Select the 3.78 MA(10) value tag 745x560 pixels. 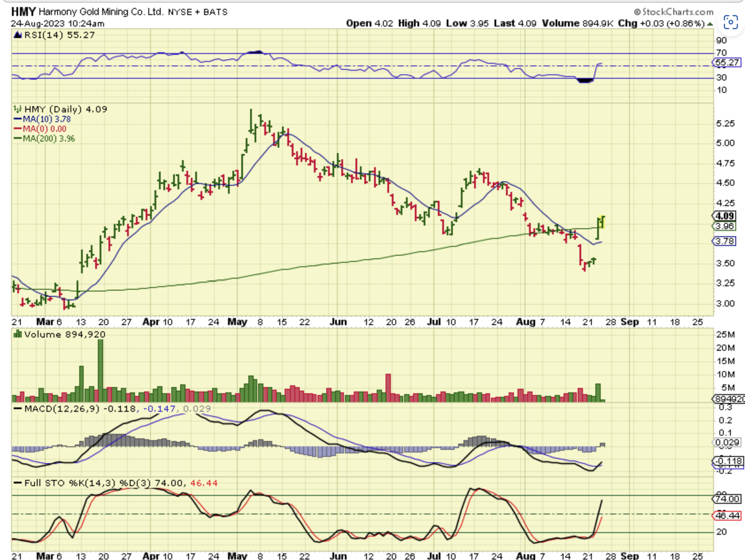725,241
